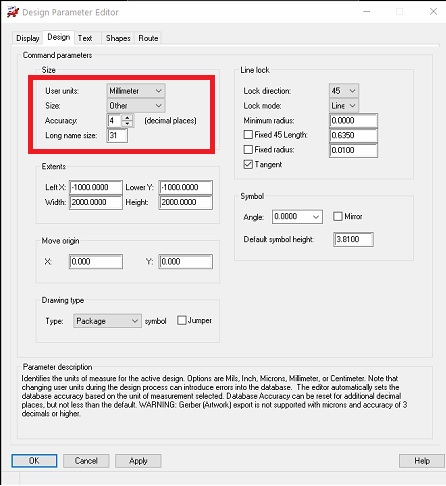The width and height of the screenshot is (446, 486).
Task: Enable the Fixed 45 Length checkbox
Action: coord(248,135)
